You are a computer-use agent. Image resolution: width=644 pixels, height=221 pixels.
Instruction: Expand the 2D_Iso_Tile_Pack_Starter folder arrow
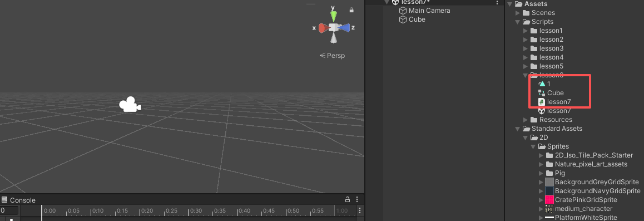click(541, 156)
